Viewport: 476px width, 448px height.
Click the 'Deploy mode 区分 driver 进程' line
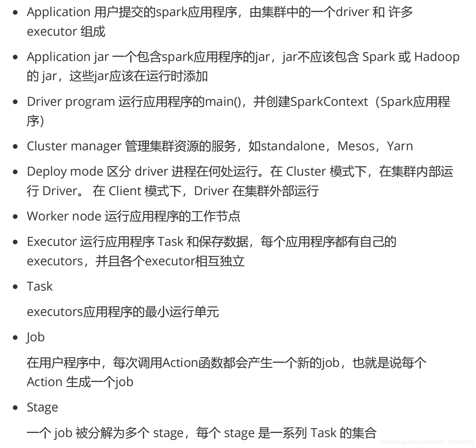(240, 171)
